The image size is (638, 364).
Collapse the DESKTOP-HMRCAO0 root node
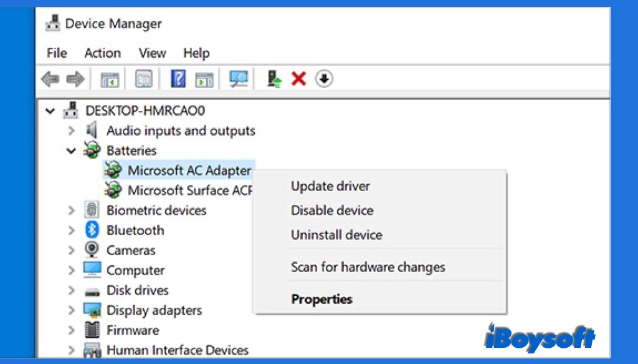(x=50, y=111)
